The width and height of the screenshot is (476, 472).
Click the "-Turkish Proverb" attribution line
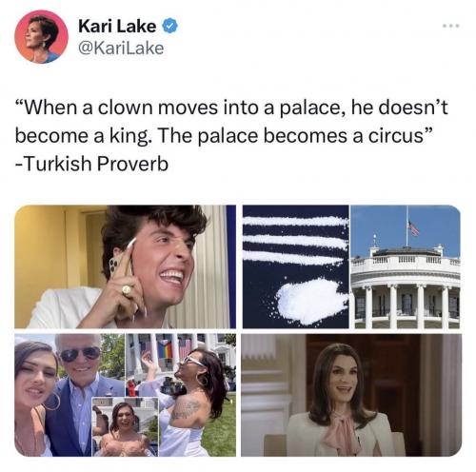[x=91, y=164]
